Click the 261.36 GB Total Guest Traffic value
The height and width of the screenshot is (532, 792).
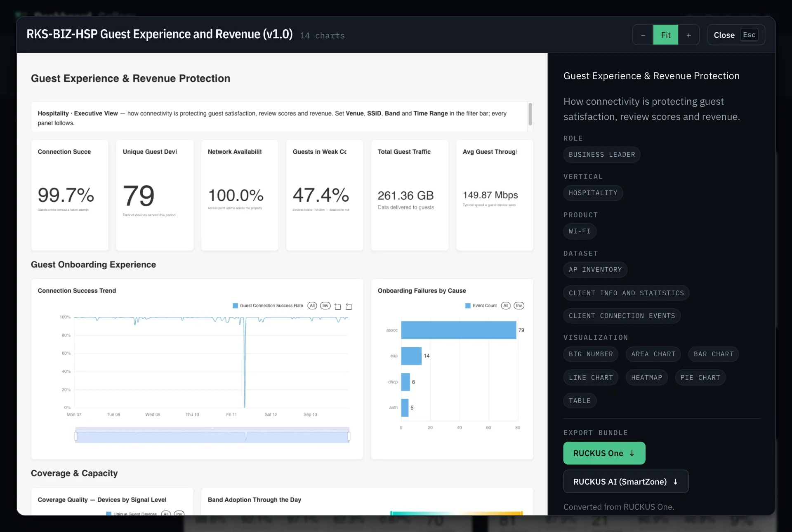(405, 195)
